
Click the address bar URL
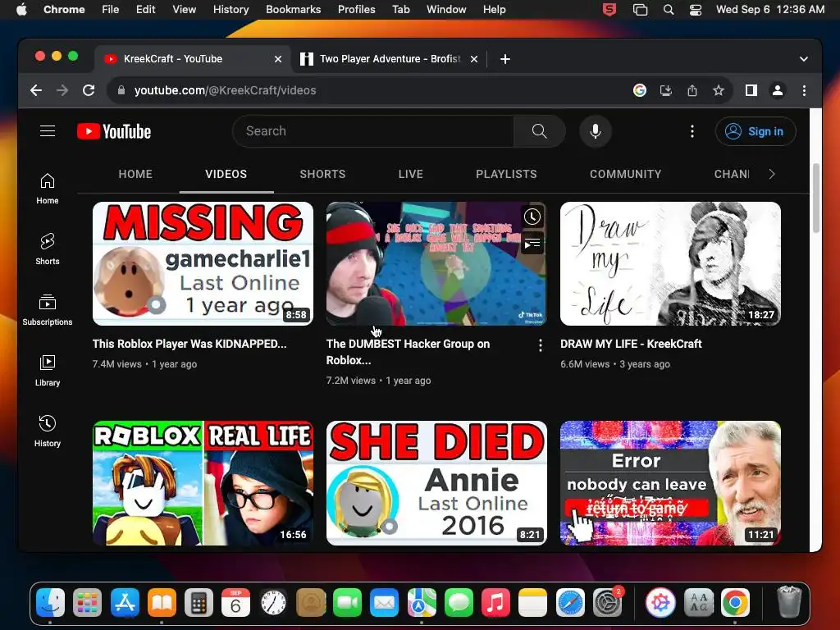point(225,90)
